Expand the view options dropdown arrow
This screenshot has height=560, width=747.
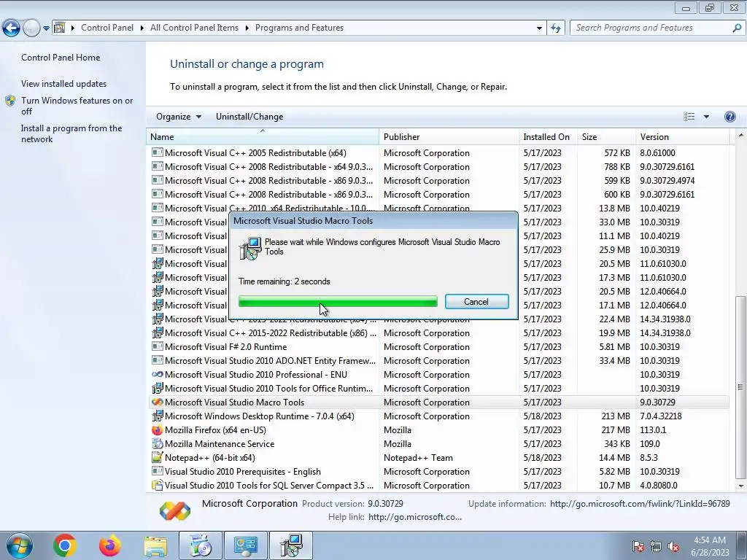point(706,117)
